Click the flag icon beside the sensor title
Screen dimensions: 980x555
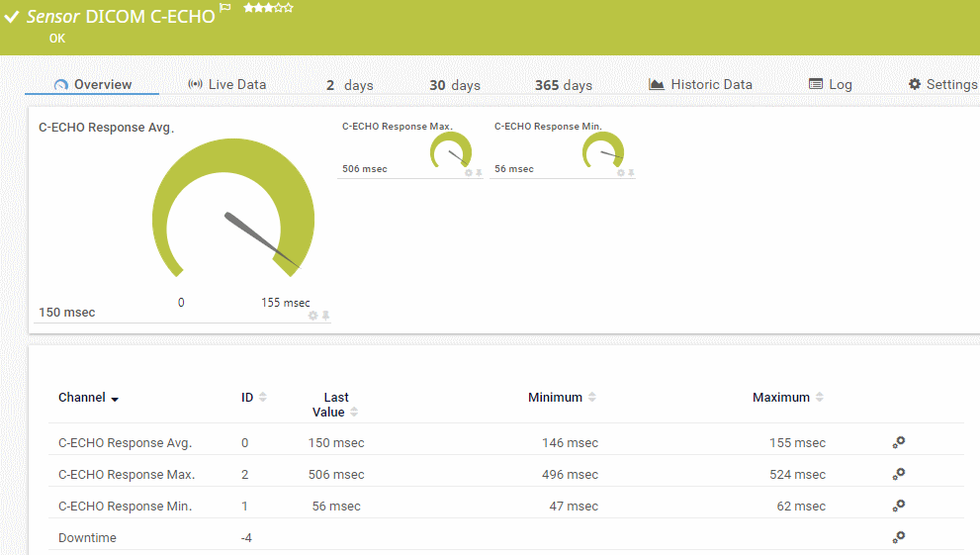coord(225,8)
